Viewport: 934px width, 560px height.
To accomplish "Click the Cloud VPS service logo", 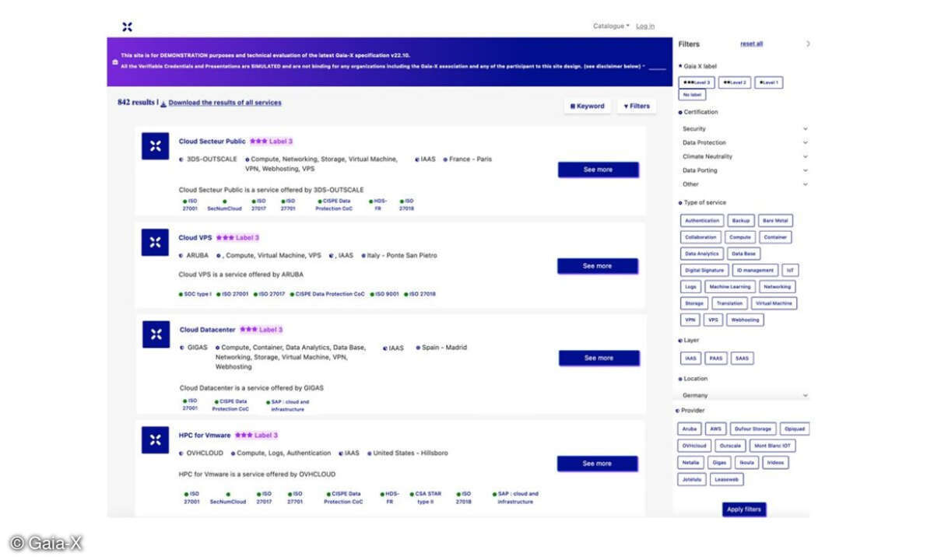I will coord(155,242).
